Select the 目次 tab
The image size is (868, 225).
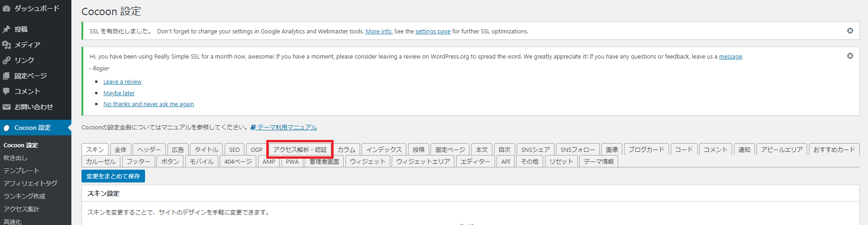pos(504,150)
